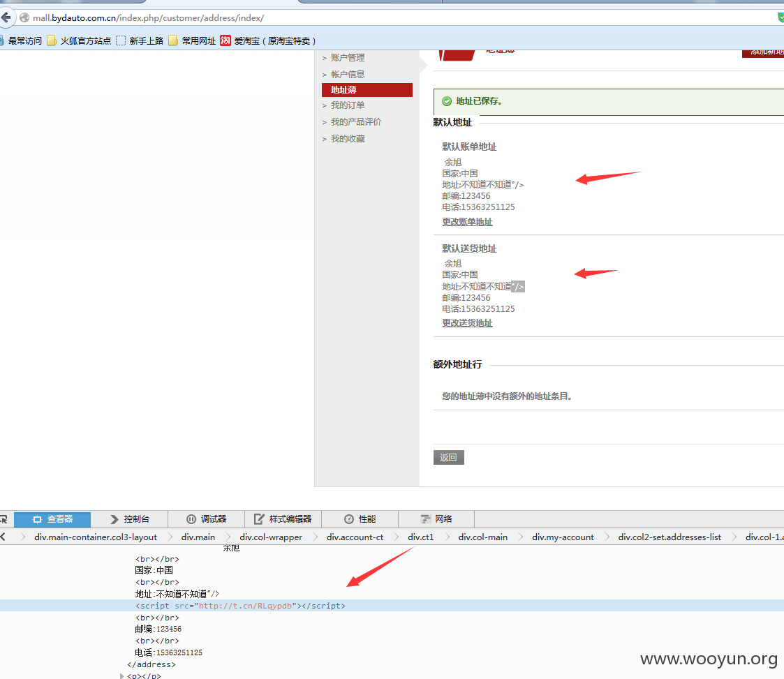Select the div.account-ct breadcrumb
The image size is (784, 679).
point(355,537)
